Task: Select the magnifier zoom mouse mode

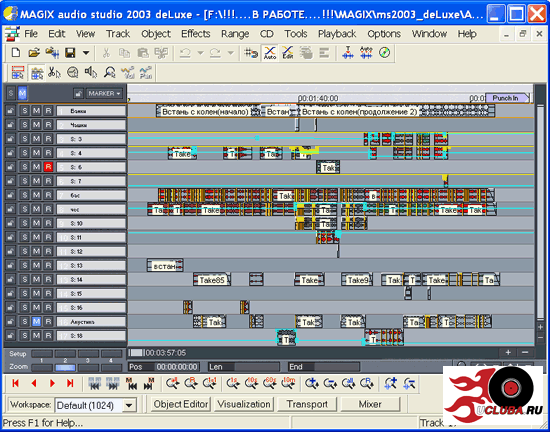Action: click(x=109, y=73)
